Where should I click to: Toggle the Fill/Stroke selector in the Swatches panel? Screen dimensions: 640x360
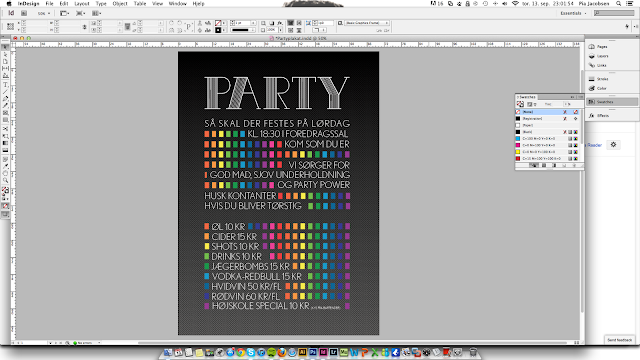tap(520, 104)
